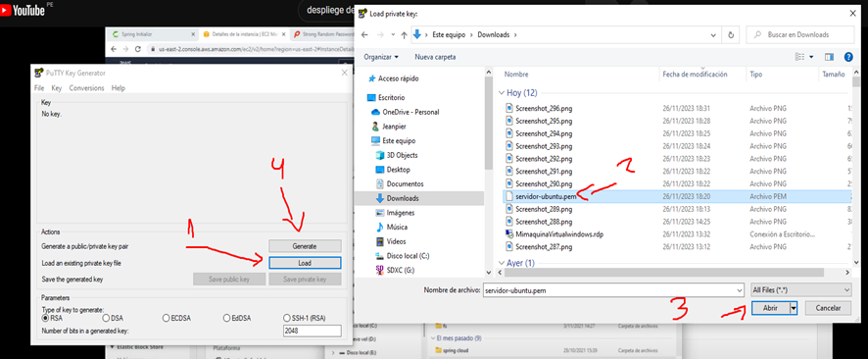This screenshot has height=359, width=868.
Task: Open the Conversions menu in PuTTYgen
Action: 86,88
